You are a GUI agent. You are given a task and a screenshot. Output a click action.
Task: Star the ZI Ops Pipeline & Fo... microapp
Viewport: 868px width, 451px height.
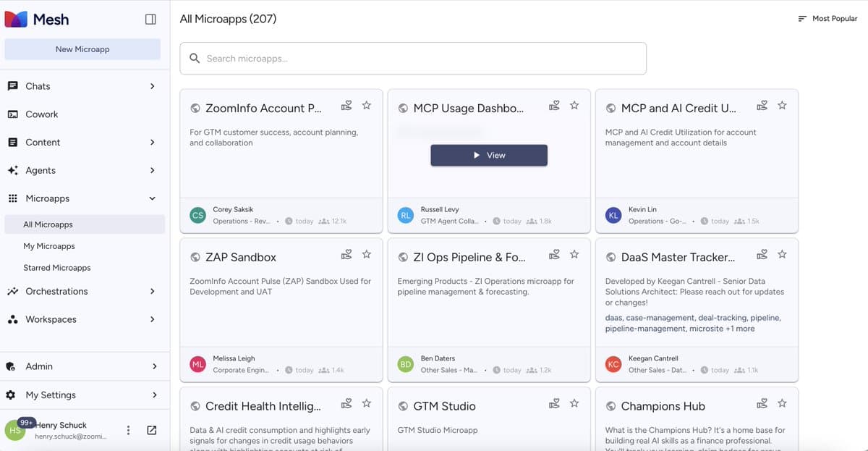pyautogui.click(x=574, y=255)
